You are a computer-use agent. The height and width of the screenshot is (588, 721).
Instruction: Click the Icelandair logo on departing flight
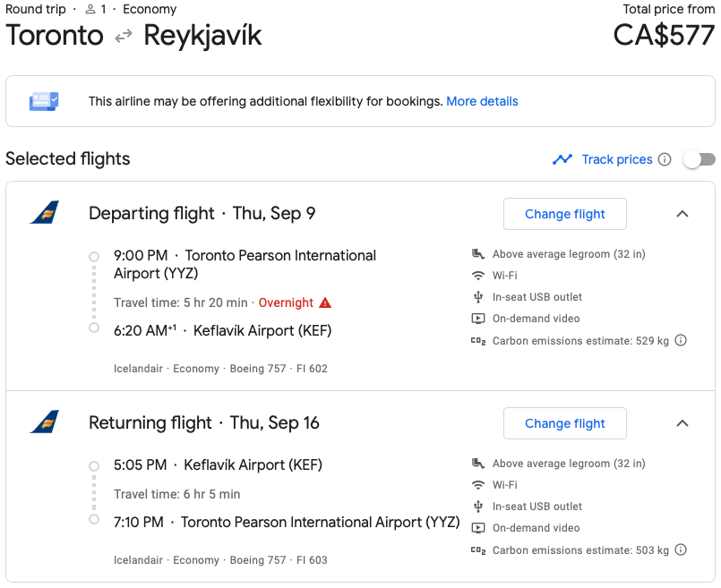tap(44, 213)
